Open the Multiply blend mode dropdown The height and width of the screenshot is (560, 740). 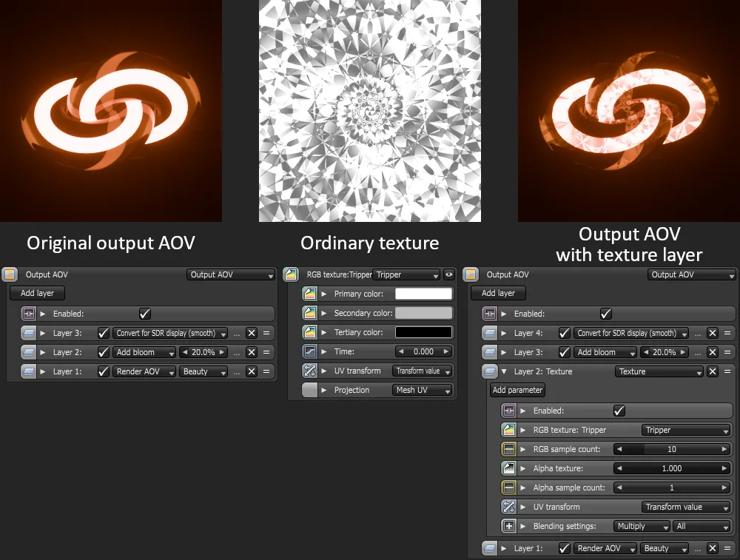[x=642, y=526]
